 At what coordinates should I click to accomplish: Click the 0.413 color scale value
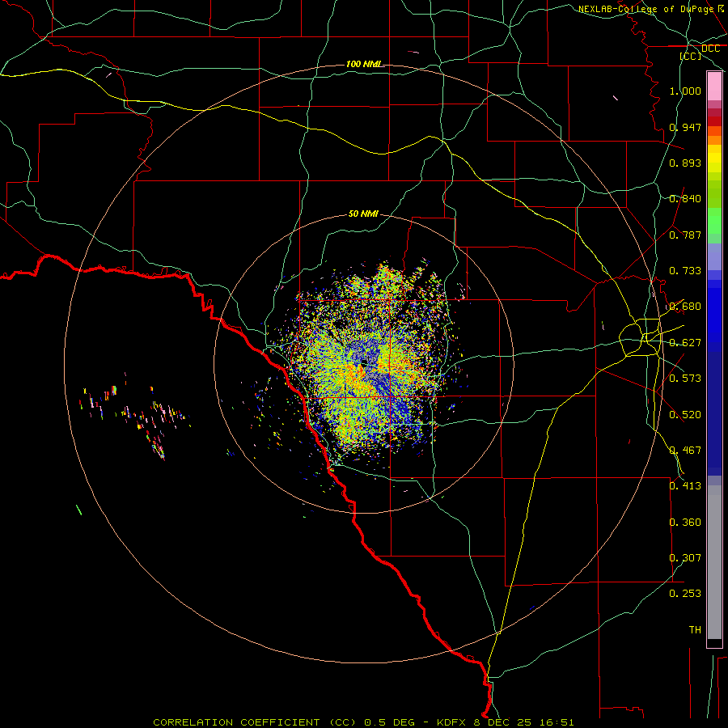(x=685, y=486)
